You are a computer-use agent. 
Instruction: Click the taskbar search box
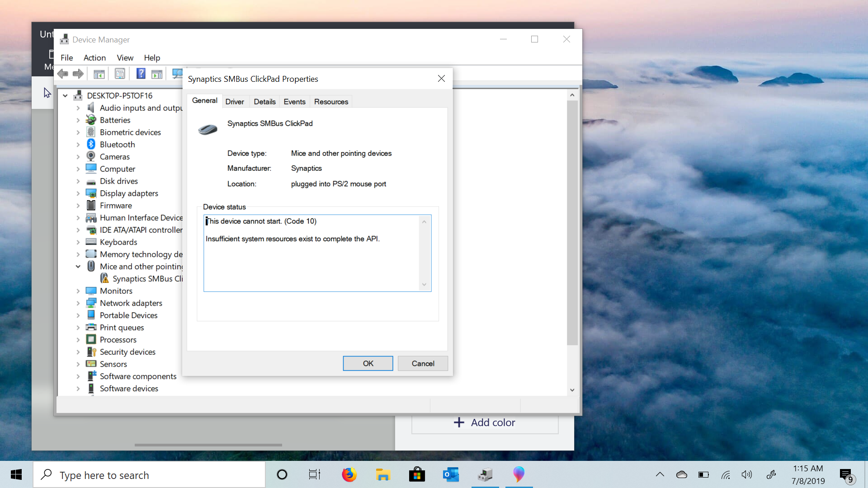149,474
